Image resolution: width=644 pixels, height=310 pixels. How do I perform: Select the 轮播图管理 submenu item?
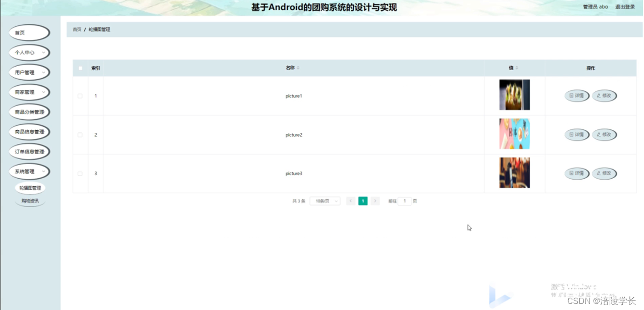point(30,188)
